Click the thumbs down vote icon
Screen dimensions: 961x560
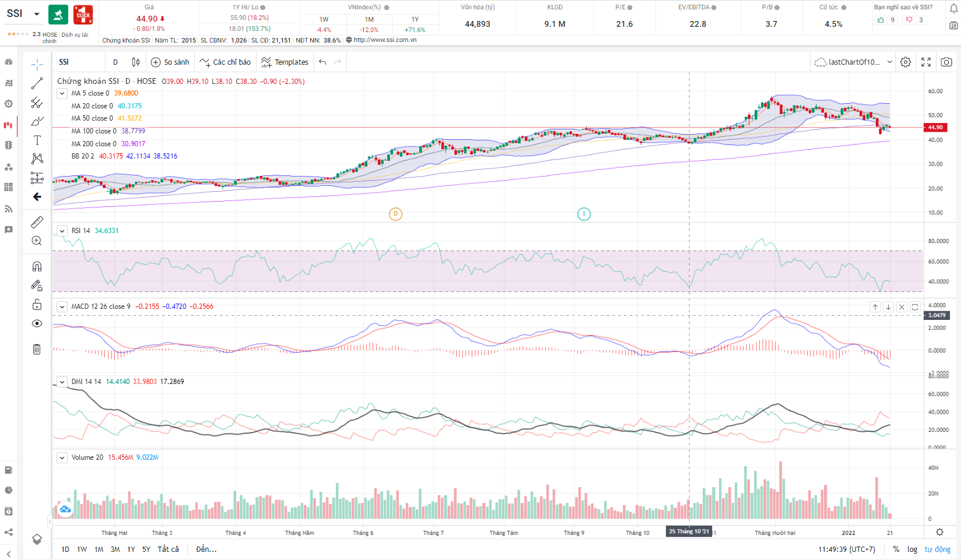(x=909, y=20)
